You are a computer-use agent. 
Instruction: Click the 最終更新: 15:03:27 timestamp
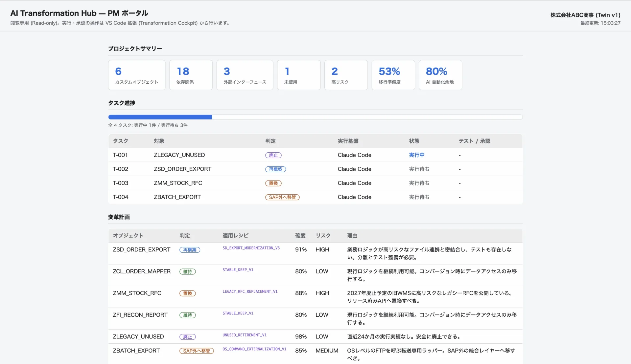coord(600,23)
